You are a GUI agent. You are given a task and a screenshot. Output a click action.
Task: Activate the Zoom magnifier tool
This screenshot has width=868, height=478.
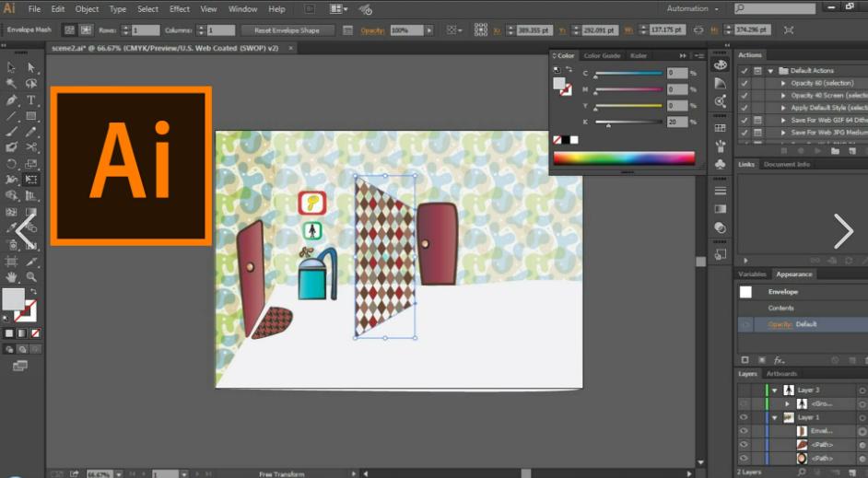pyautogui.click(x=31, y=276)
